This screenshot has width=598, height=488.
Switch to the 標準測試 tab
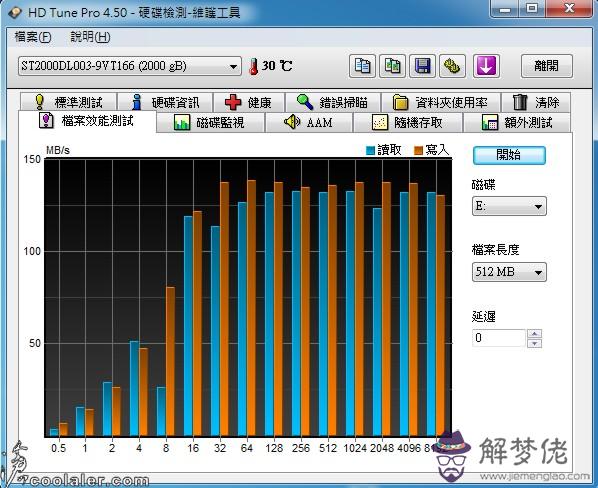69,102
